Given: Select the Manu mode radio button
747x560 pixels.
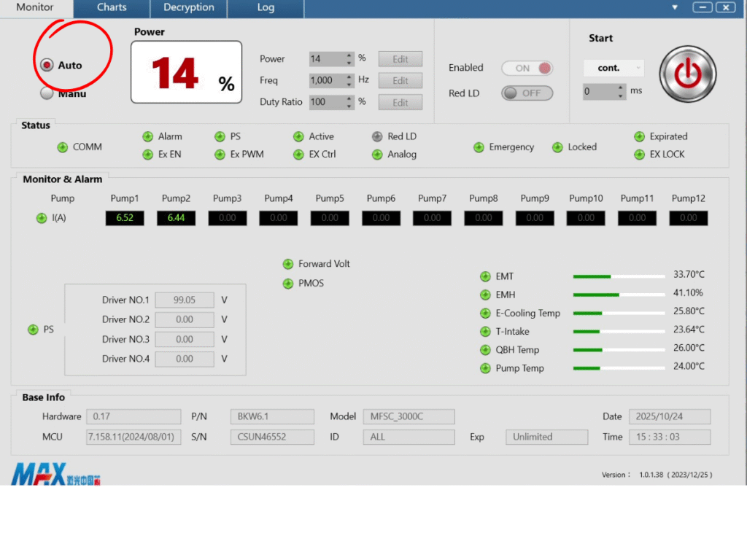Looking at the screenshot, I should pos(47,93).
